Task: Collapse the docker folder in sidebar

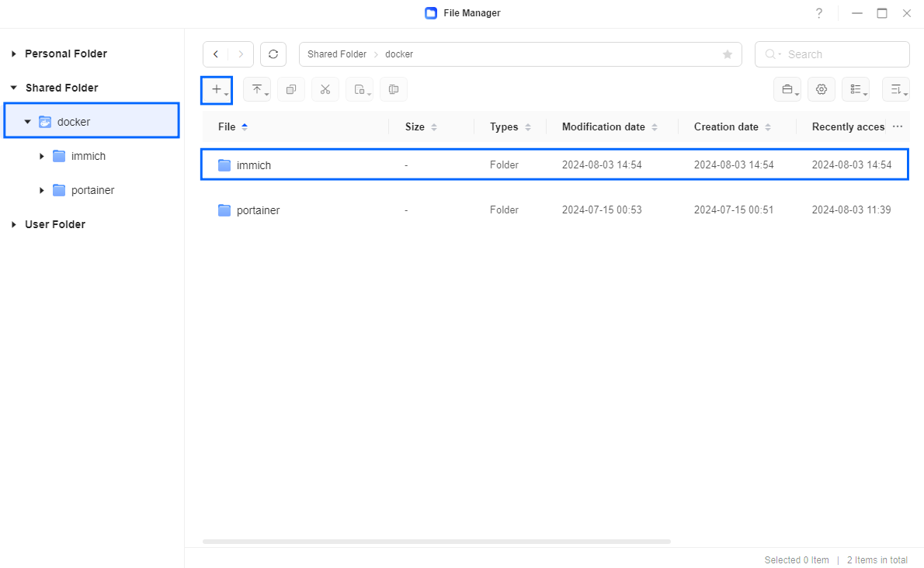Action: (x=27, y=122)
